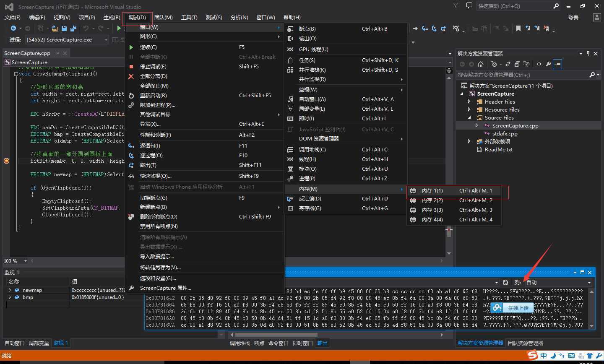The width and height of the screenshot is (604, 364).
Task: Go to the previous bookmark icon
Action: pyautogui.click(x=528, y=29)
